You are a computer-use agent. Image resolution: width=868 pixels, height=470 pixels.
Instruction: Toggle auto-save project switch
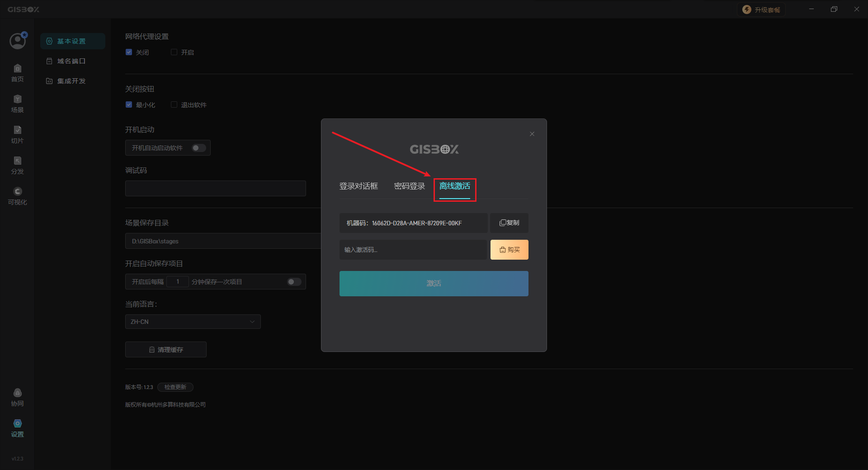pyautogui.click(x=294, y=282)
